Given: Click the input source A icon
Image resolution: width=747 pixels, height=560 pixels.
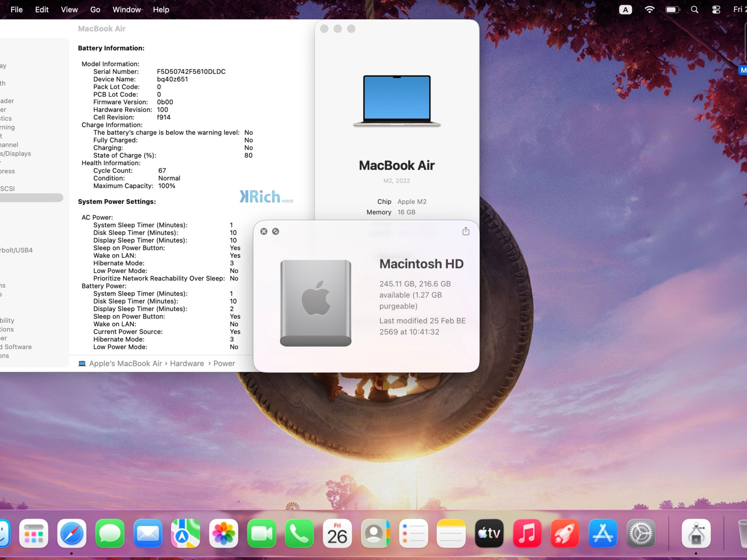Looking at the screenshot, I should 625,9.
